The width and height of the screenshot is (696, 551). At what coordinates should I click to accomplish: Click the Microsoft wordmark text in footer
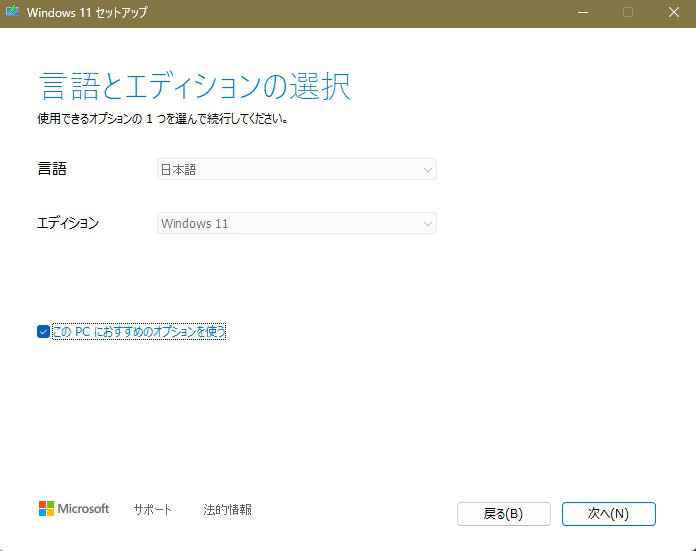(83, 509)
